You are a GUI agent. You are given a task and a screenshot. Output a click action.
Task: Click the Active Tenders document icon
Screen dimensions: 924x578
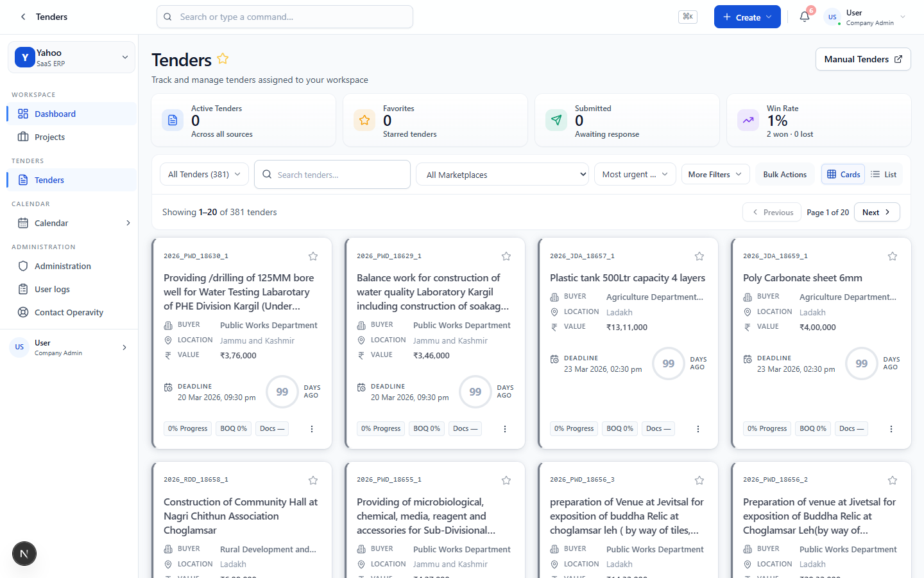click(x=173, y=120)
